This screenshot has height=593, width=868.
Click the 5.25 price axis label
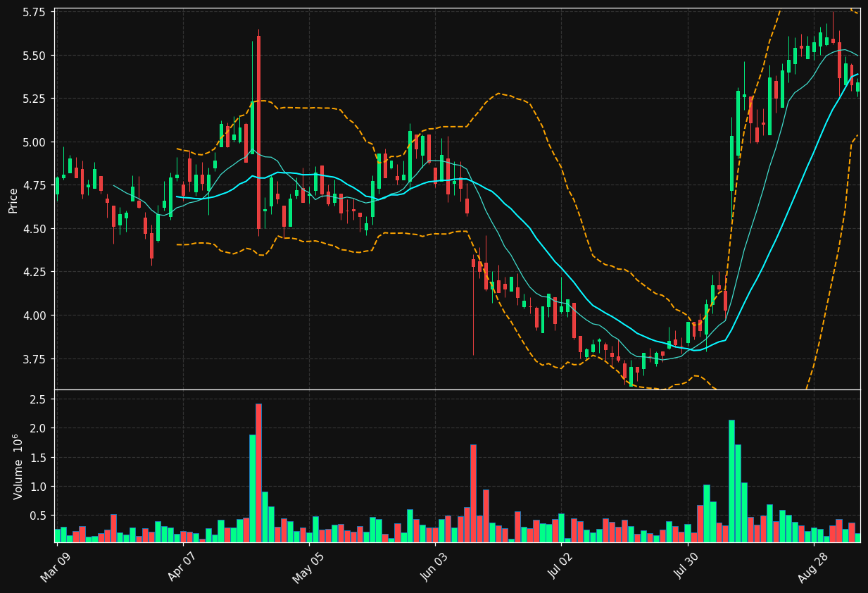click(x=35, y=99)
